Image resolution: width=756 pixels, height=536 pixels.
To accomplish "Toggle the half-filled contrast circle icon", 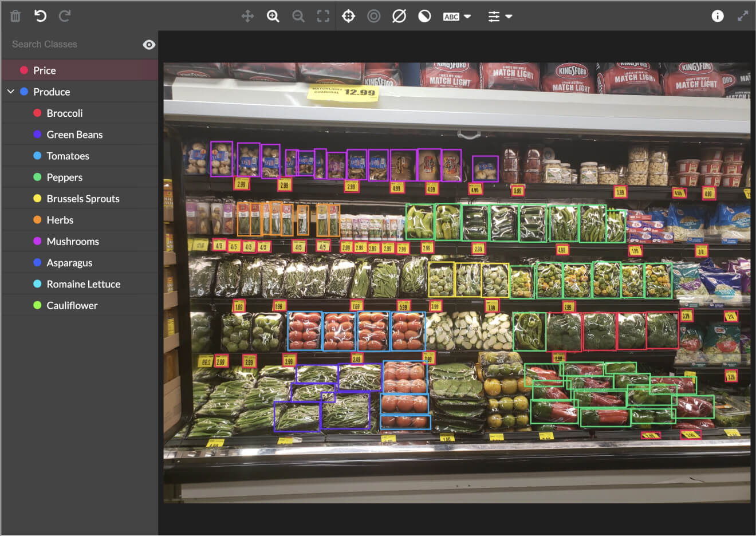I will [x=424, y=16].
